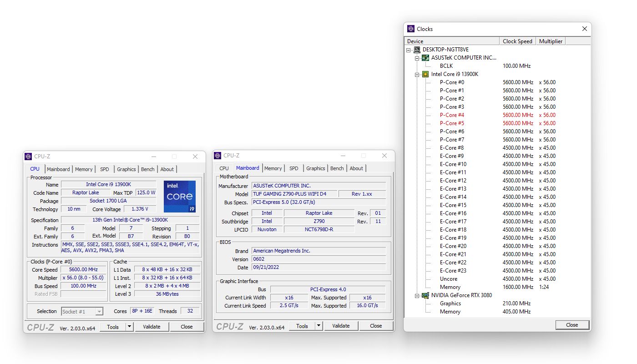The height and width of the screenshot is (364, 637).
Task: Click the Intel Core i9 logo badge
Action: point(180,197)
